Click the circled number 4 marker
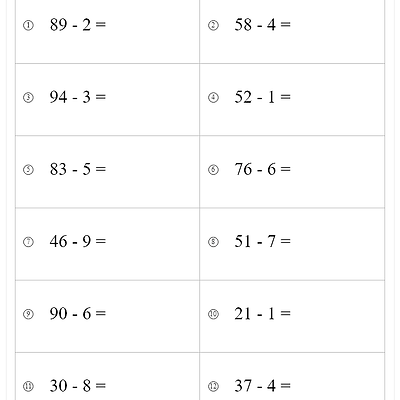This screenshot has width=400, height=400. click(x=213, y=98)
